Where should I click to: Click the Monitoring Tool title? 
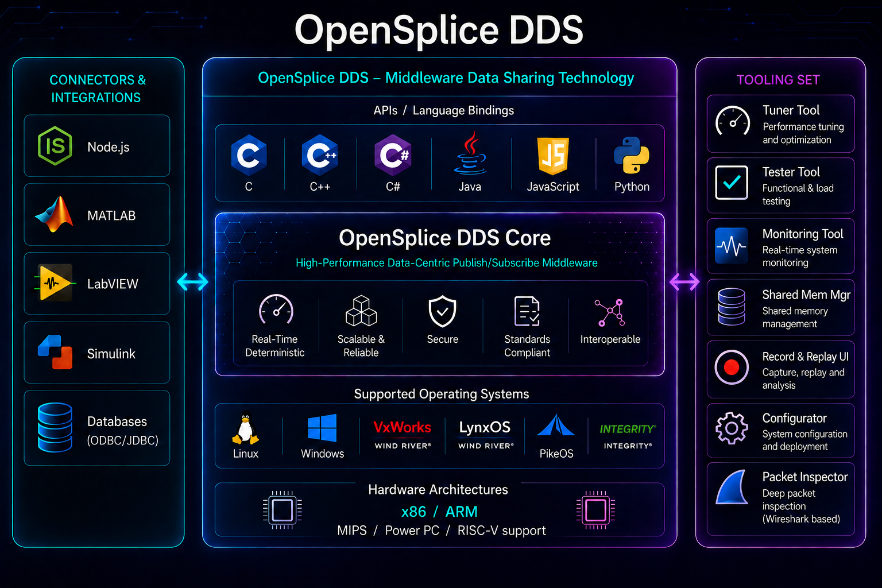coord(803,234)
